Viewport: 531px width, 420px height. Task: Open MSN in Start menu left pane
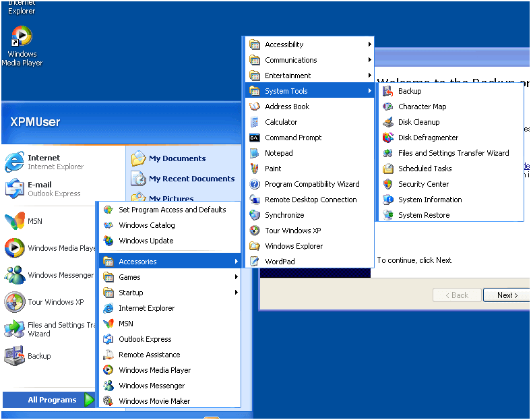coord(24,221)
